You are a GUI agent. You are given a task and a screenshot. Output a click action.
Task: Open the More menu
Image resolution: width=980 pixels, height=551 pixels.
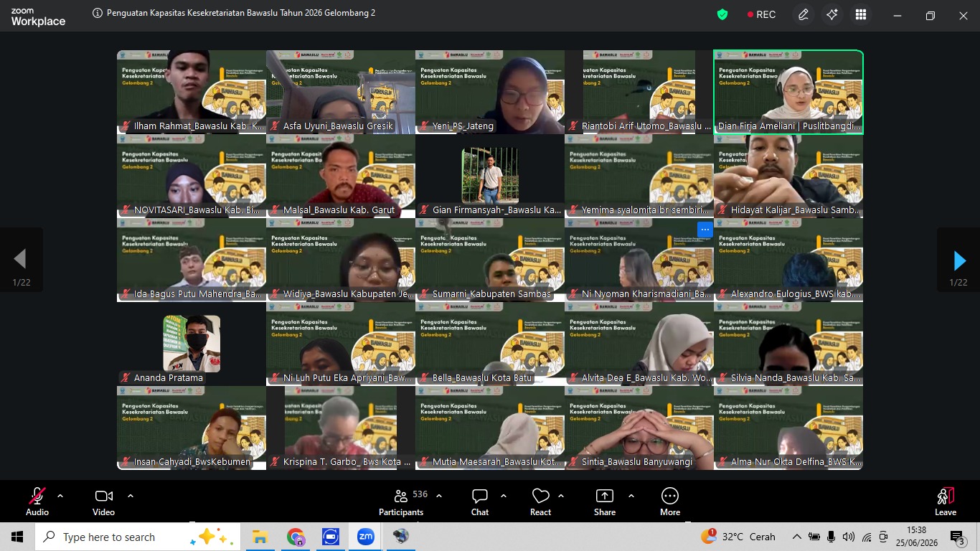[670, 501]
